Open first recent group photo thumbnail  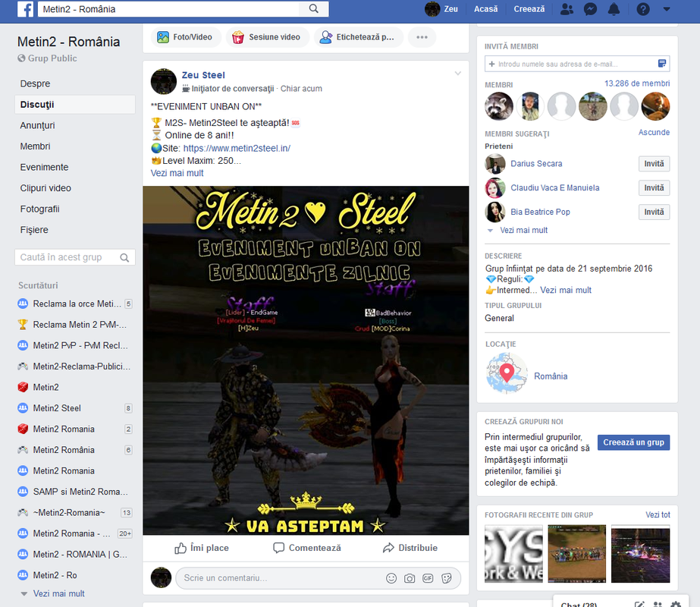514,554
